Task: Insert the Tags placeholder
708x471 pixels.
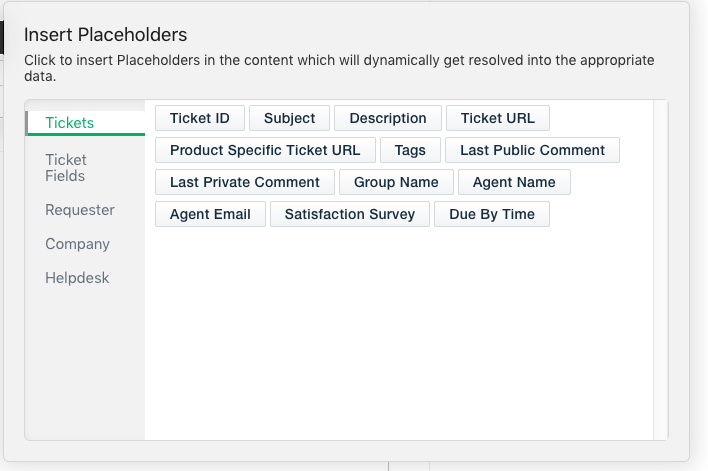Action: (410, 150)
